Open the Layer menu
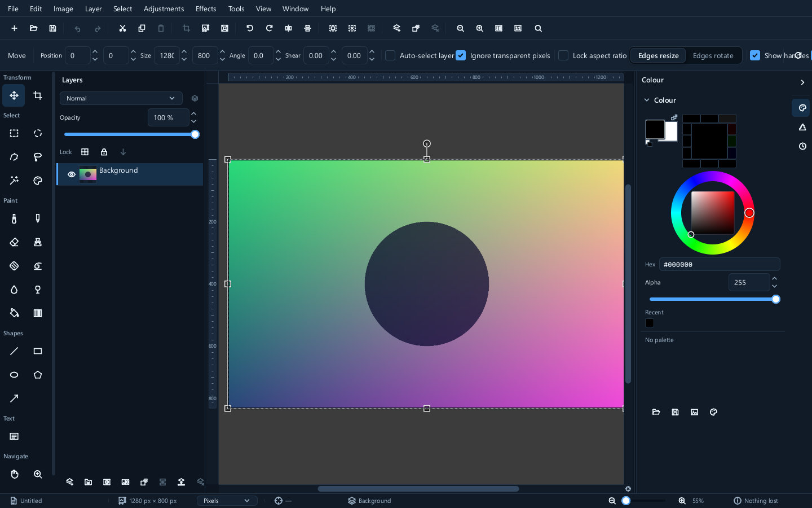This screenshot has width=812, height=508. (93, 8)
